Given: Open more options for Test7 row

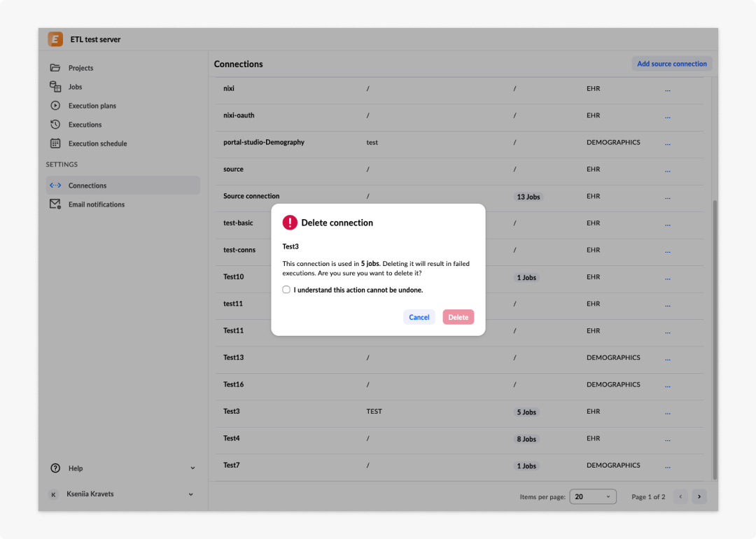Looking at the screenshot, I should coord(668,466).
